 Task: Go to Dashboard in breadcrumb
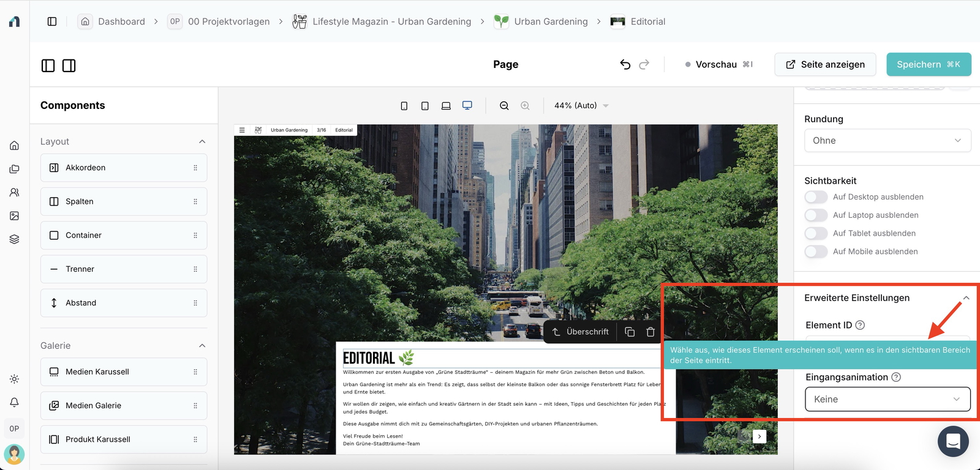point(121,21)
